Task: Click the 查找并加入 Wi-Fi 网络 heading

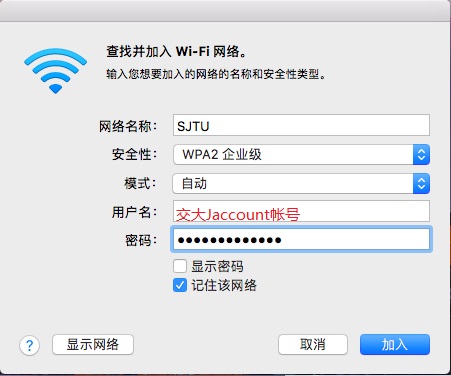Action: coord(176,52)
